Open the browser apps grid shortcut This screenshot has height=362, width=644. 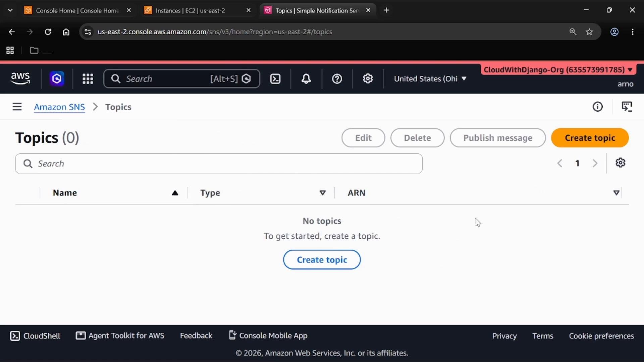[10, 51]
